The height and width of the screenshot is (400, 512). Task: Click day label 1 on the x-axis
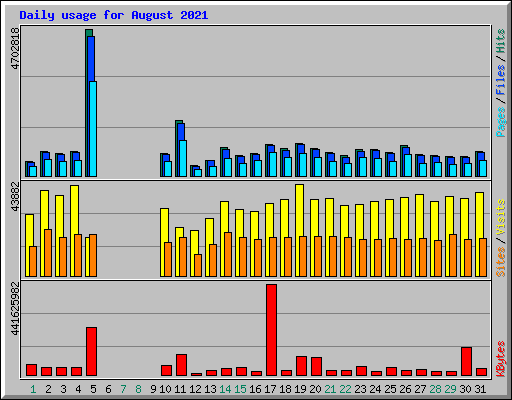[33, 389]
